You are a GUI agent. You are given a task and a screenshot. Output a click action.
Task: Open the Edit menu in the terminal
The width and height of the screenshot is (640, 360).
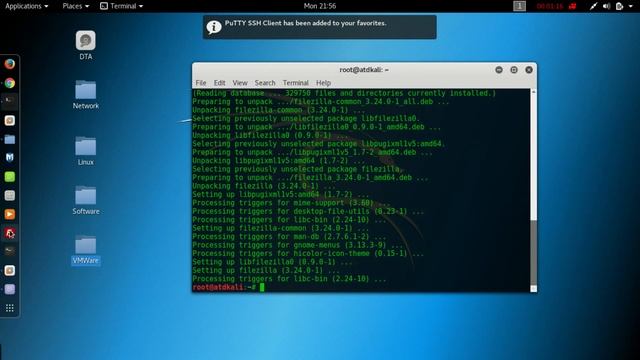click(x=220, y=83)
